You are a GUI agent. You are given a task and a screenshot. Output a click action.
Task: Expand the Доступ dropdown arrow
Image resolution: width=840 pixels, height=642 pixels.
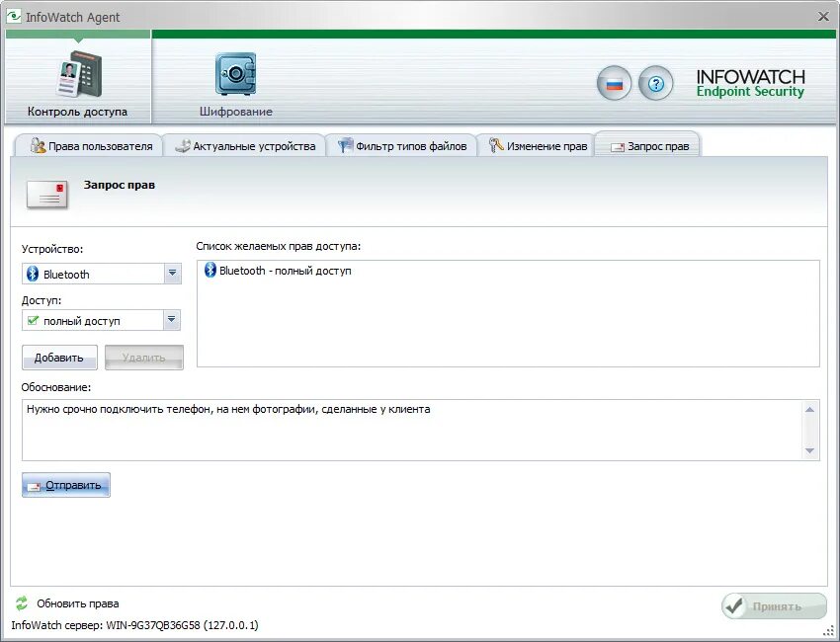pos(171,320)
